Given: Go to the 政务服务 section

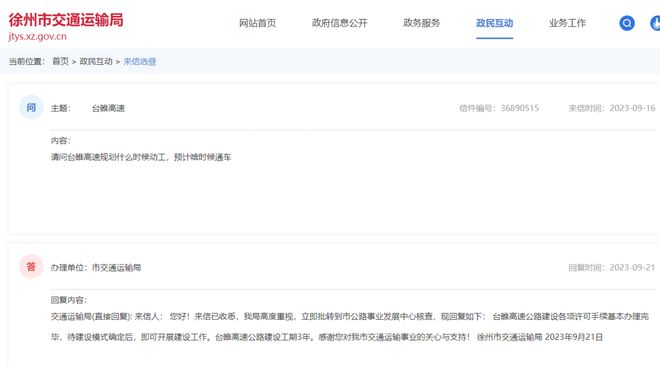Looking at the screenshot, I should point(422,23).
